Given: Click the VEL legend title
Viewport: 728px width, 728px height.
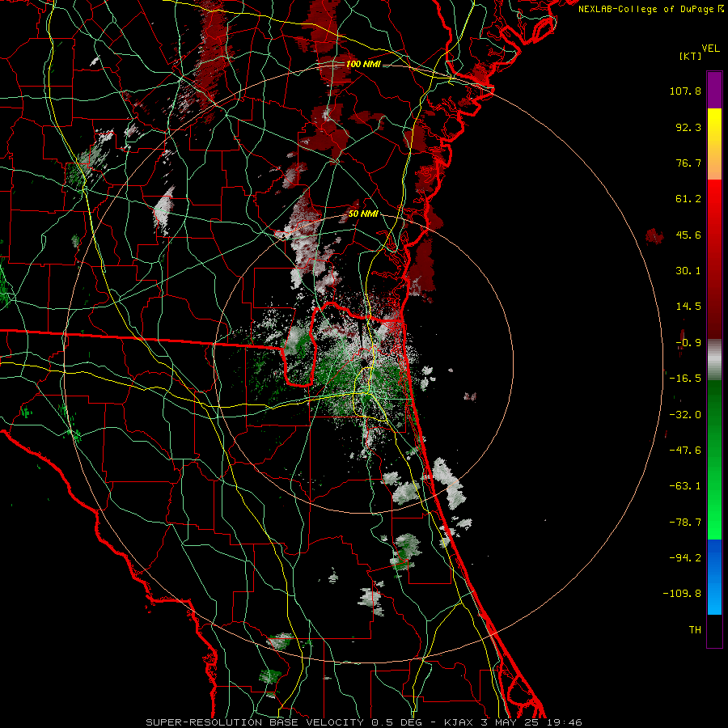Looking at the screenshot, I should tap(710, 49).
